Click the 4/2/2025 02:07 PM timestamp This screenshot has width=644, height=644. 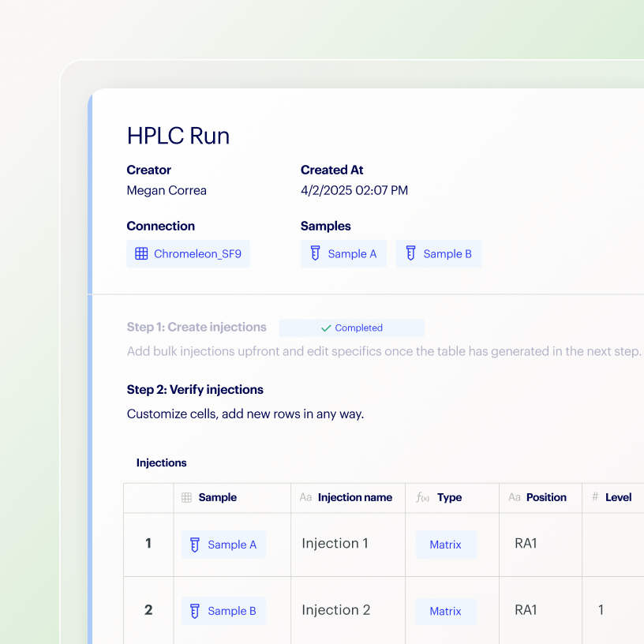pos(354,190)
